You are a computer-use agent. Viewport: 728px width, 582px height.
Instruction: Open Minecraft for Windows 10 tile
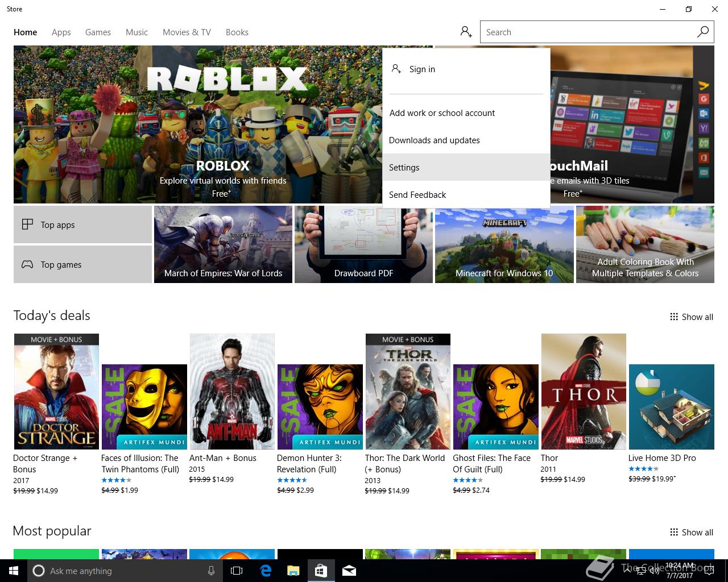point(504,244)
